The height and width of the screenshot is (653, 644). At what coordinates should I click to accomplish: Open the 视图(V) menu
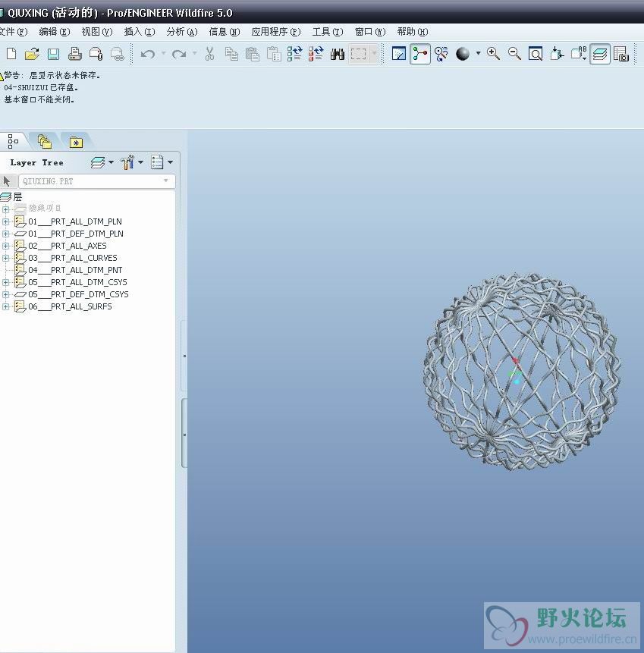pos(97,32)
